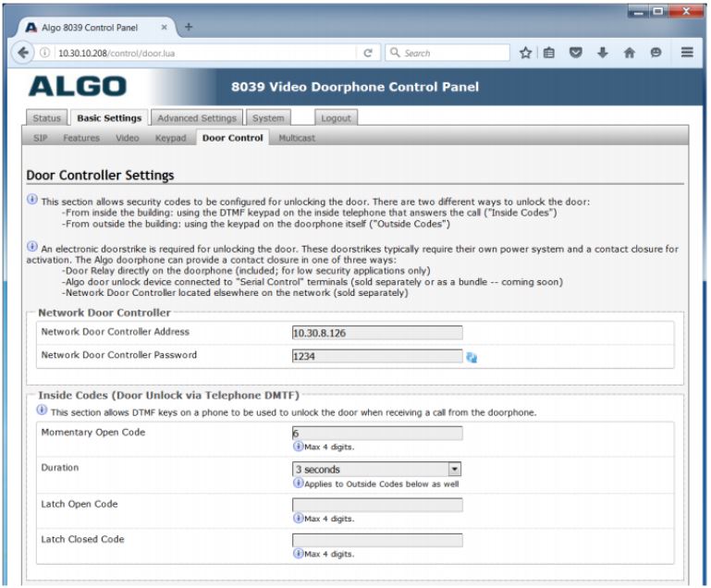
Task: Click the '8039 Video Doorphone Control Panel' banner text
Action: tap(355, 87)
